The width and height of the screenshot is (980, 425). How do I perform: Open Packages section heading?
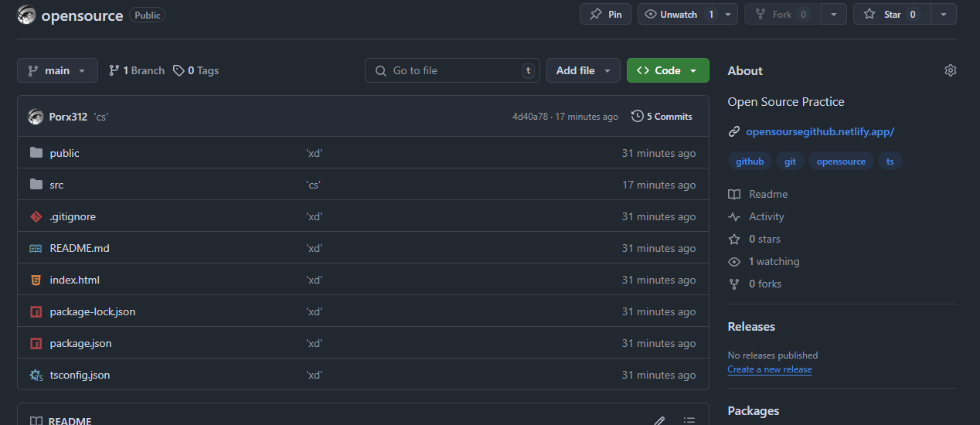click(x=754, y=411)
